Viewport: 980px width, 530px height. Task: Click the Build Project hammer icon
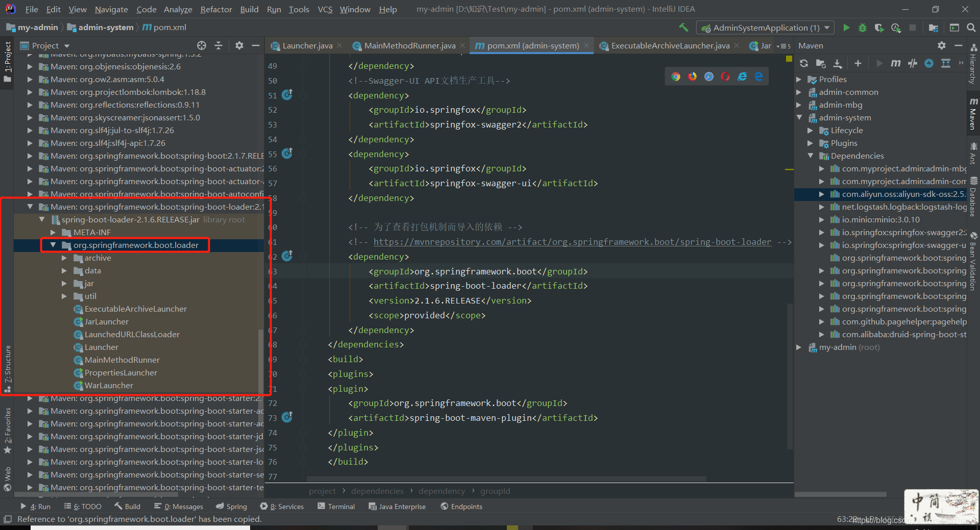[683, 28]
